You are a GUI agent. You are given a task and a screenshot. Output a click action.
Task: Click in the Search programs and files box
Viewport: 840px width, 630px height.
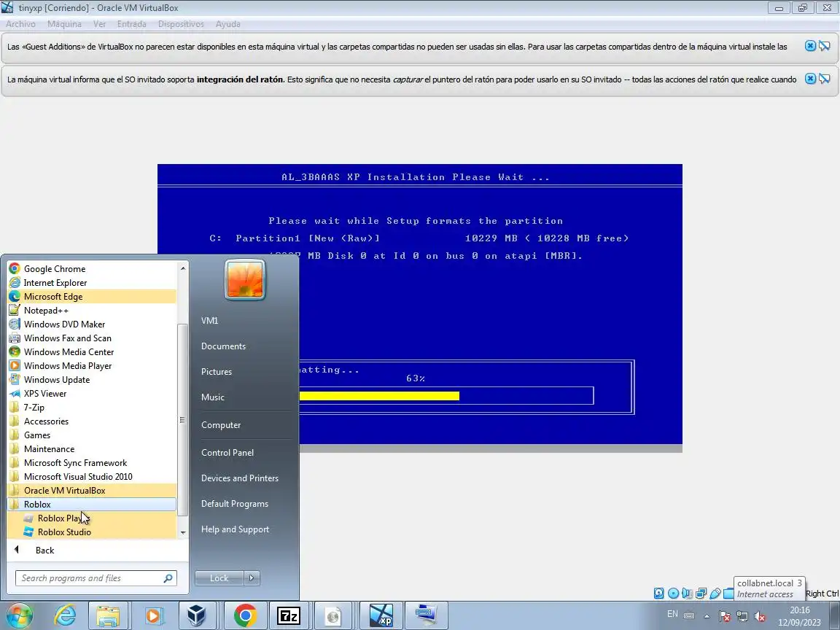pos(96,578)
